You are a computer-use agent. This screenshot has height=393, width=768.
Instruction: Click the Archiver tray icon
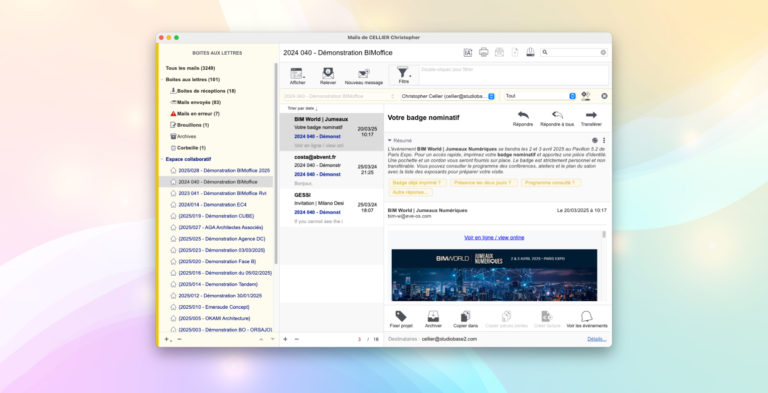(x=433, y=316)
